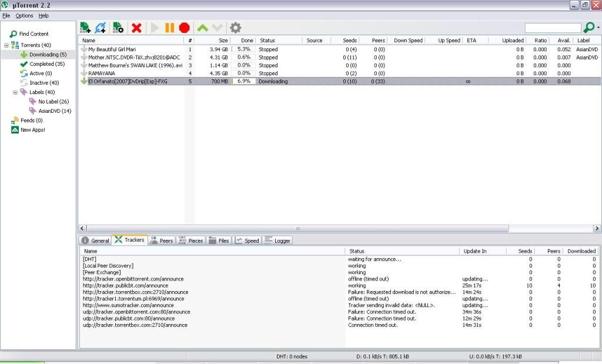Collapse the Labels (40) tree node
The image size is (602, 364).
pyautogui.click(x=15, y=92)
